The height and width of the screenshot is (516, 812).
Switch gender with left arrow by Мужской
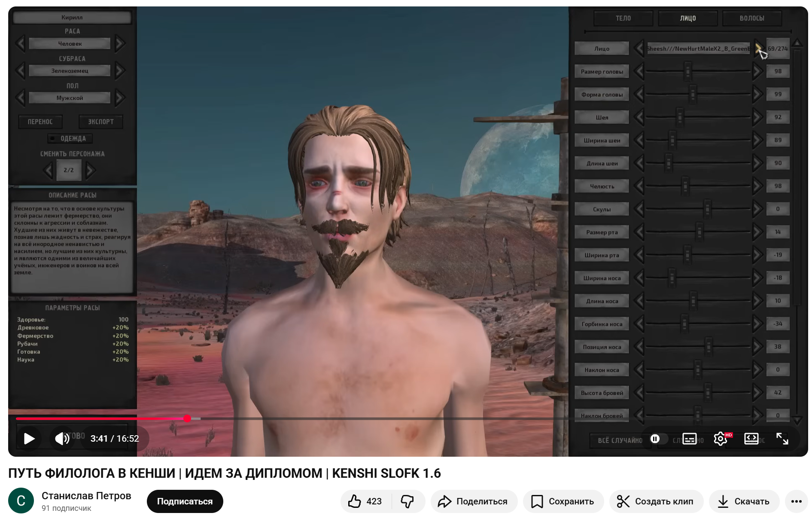click(20, 98)
